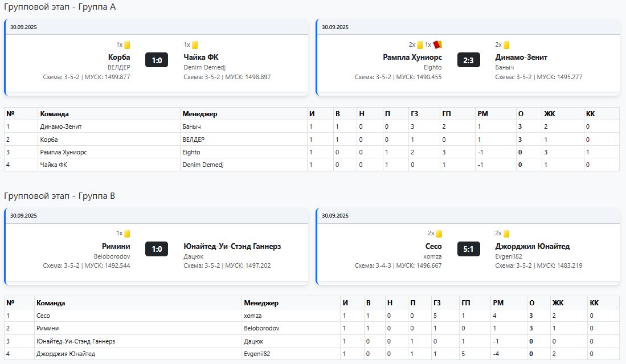The image size is (626, 364).
Task: Click Римини's yellow card icon
Action: click(127, 234)
